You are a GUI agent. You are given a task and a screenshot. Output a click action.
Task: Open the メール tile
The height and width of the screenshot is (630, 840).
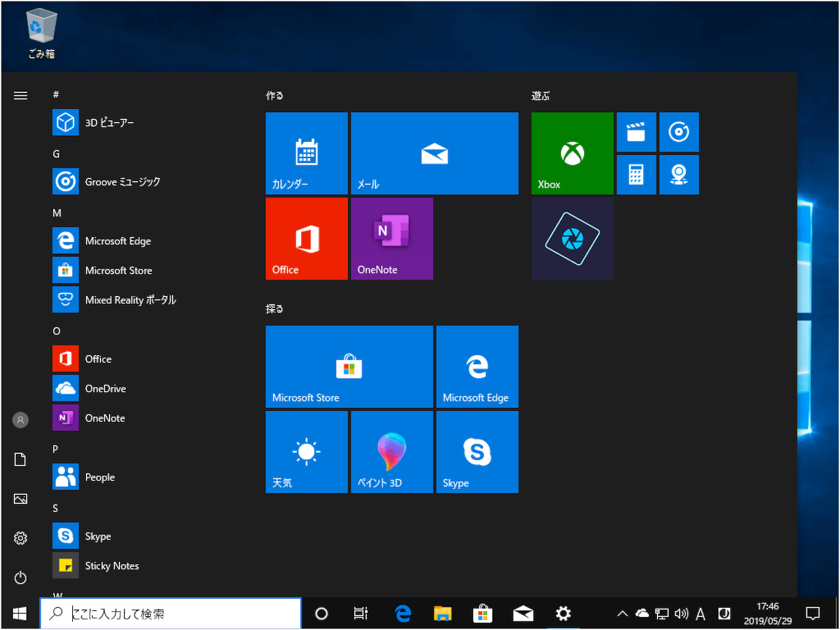coord(434,153)
